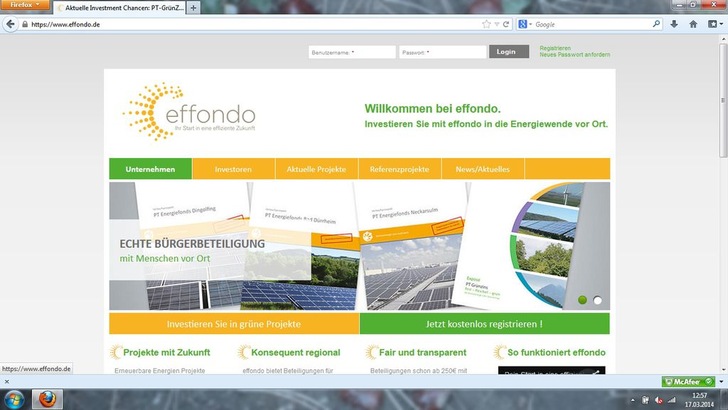Open a new tab with plus button
This screenshot has width=728, height=410.
click(x=193, y=7)
